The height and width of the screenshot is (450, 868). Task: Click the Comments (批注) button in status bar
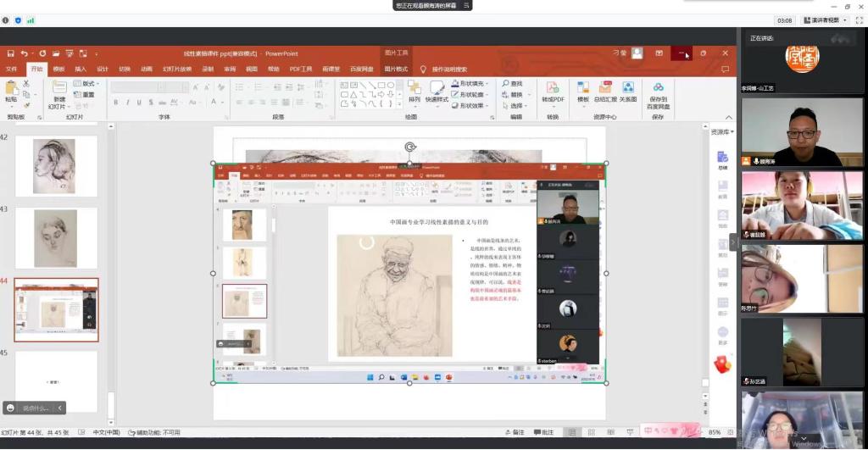543,432
